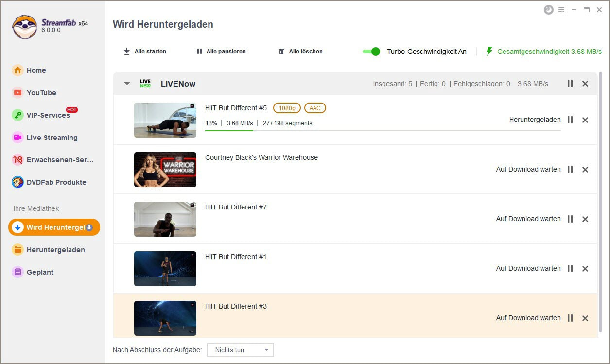Viewport: 610px width, 364px height.
Task: Open the YouTube section in sidebar
Action: tap(41, 93)
